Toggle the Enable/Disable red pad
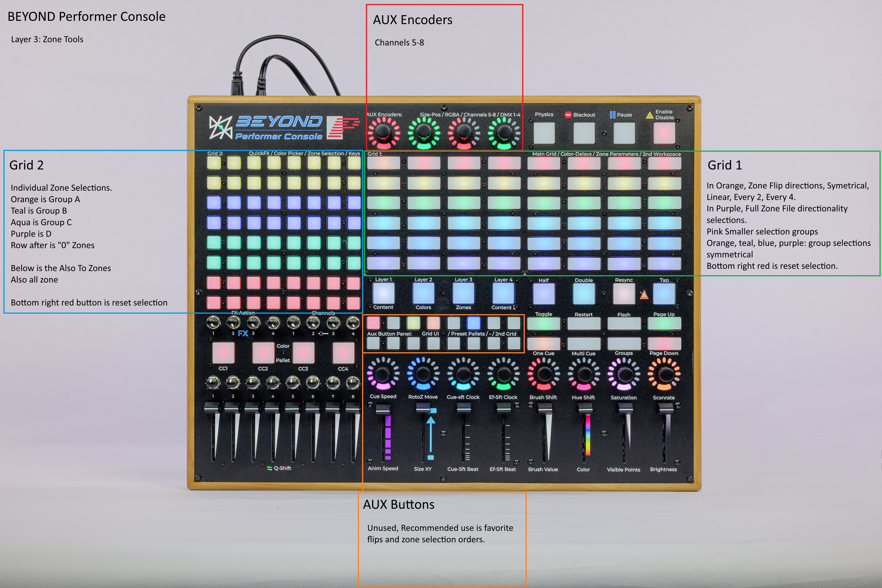This screenshot has height=588, width=882. [x=664, y=133]
